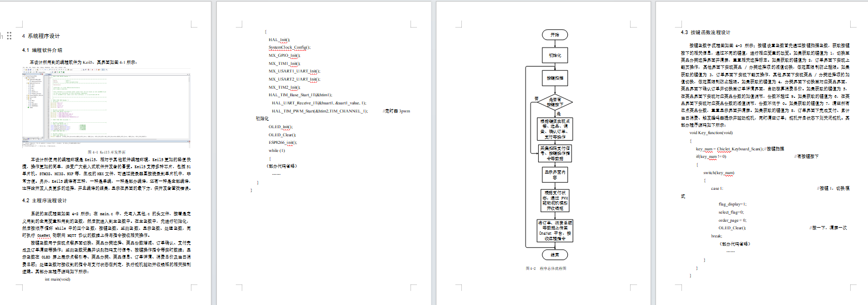
Task: Click the code line 'while (1)'
Action: (x=276, y=150)
